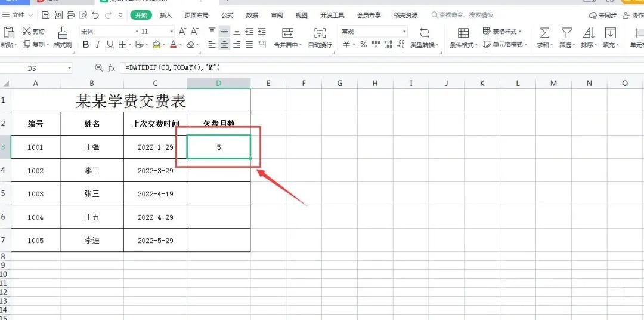This screenshot has height=320, width=644.
Task: Click the red font color A
Action: (174, 44)
